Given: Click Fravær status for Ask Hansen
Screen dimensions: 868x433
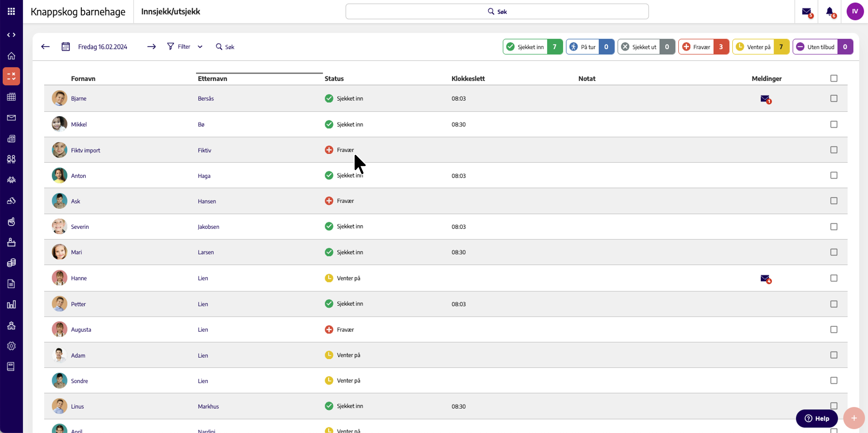Looking at the screenshot, I should pos(339,201).
